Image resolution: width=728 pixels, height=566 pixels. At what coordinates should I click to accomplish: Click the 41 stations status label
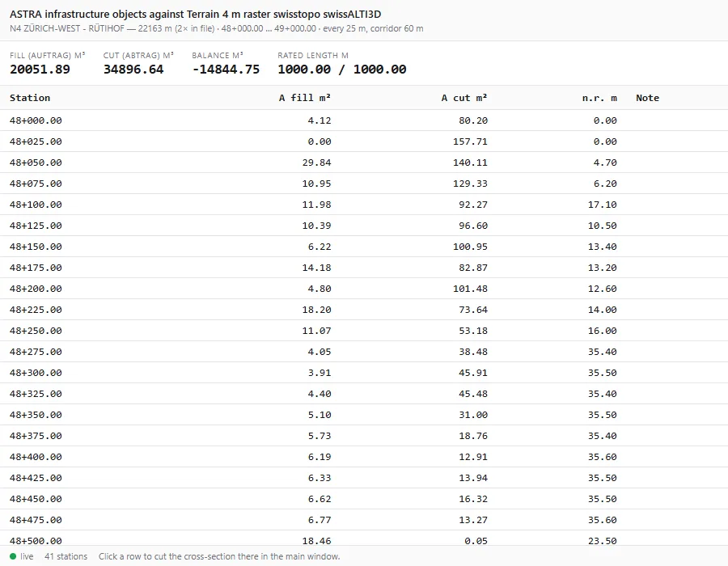66,556
